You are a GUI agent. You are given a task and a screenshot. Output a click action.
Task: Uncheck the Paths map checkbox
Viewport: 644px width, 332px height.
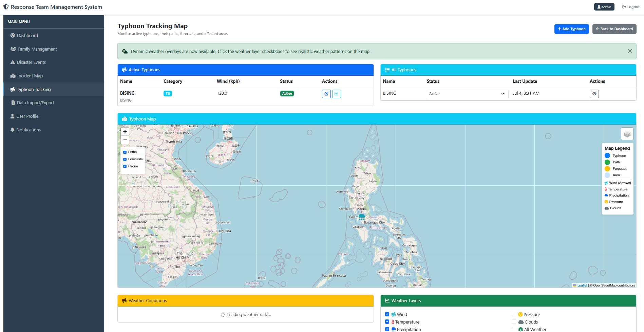point(125,152)
